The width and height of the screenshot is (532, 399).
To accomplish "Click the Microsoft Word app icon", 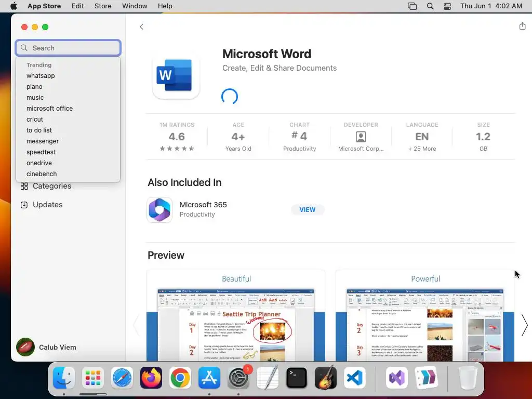I will coord(176,75).
